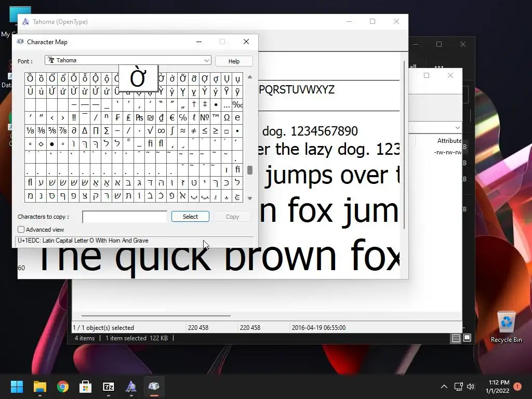Click the character grid scrollbar thumb
The image size is (532, 399).
(250, 170)
